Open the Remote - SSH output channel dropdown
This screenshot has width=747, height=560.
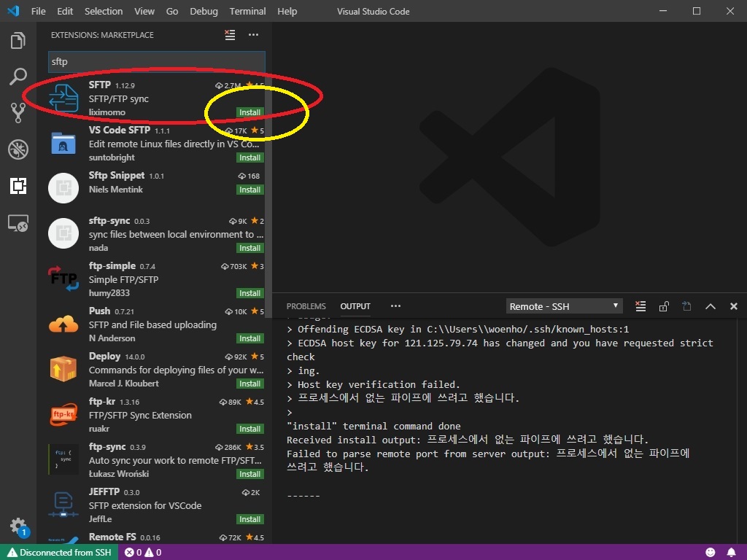(564, 306)
